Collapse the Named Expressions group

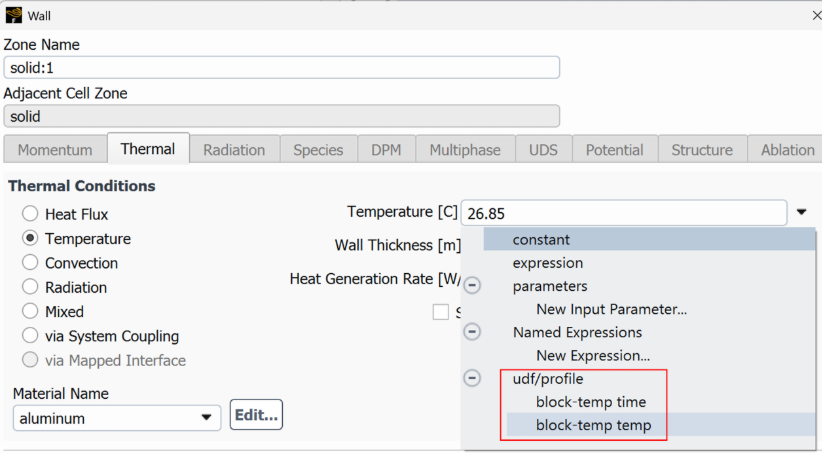coord(473,332)
